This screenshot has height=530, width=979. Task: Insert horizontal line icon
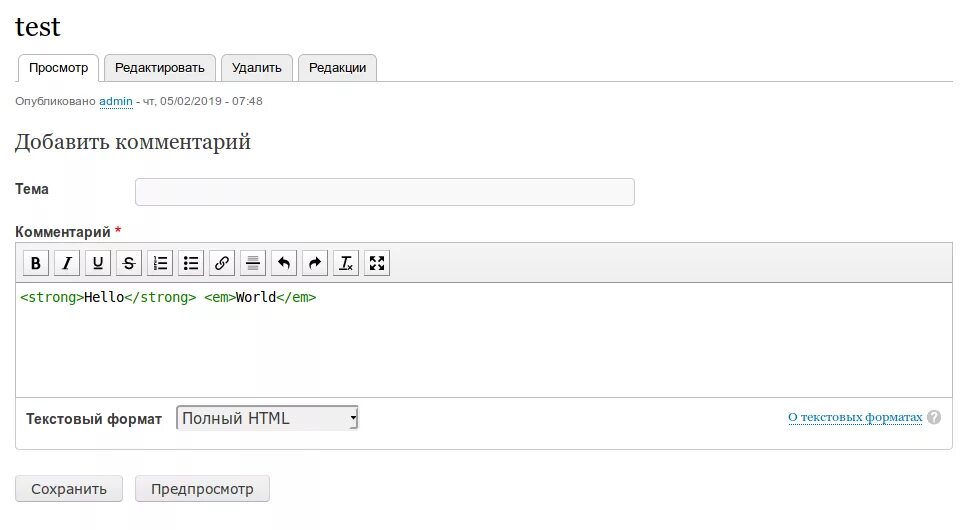click(253, 263)
